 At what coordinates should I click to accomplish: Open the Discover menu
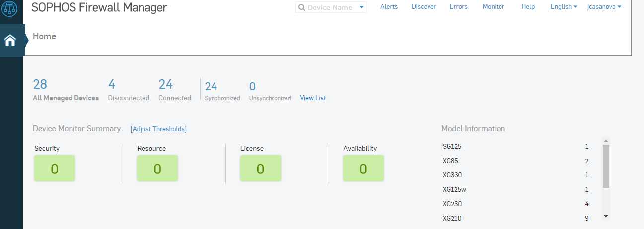pyautogui.click(x=424, y=7)
